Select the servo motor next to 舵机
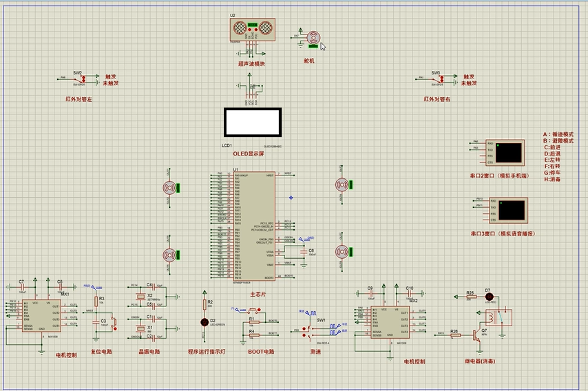Screen dimensions: 588x391 (314, 38)
